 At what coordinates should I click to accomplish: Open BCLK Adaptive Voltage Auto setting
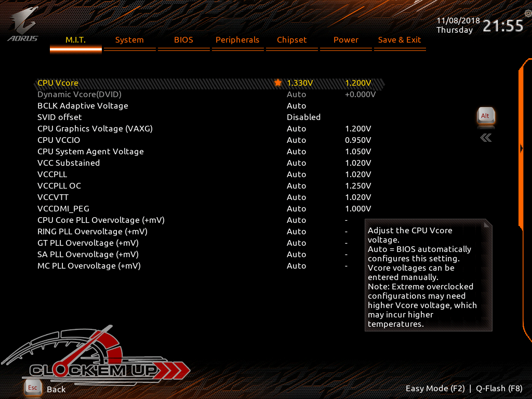click(296, 106)
